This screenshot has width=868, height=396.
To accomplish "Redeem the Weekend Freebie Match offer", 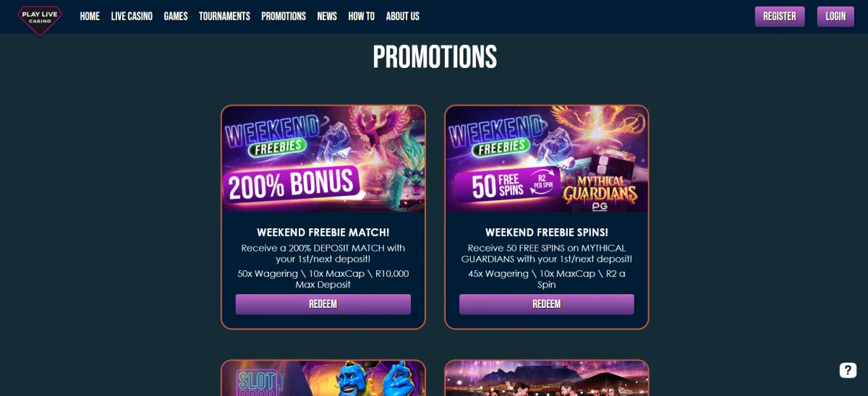I will 323,304.
